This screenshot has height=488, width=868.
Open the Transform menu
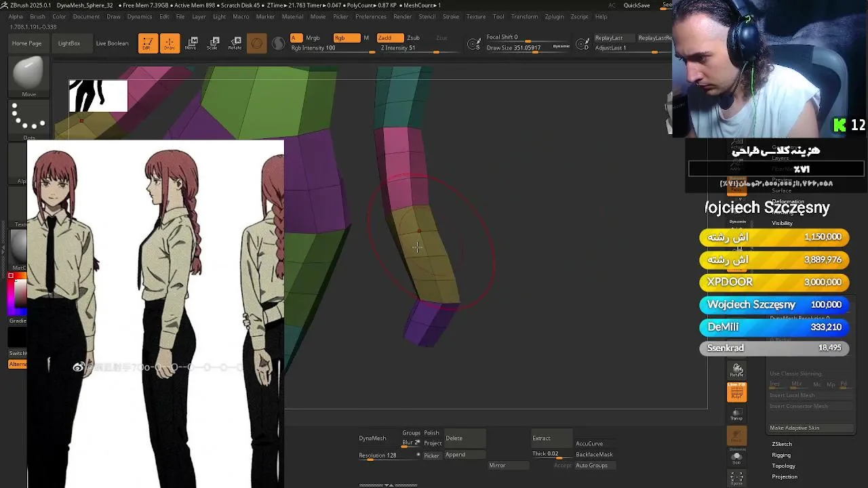[x=524, y=16]
